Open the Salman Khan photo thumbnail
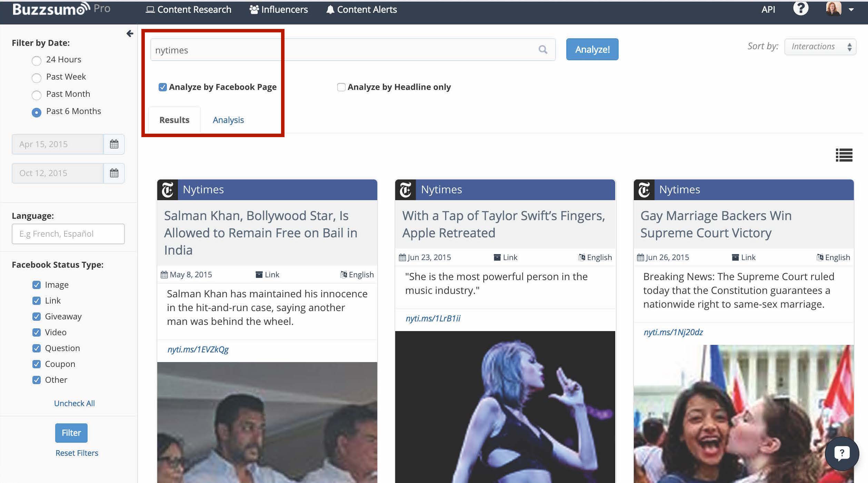Screen dimensions: 868x483 point(267,422)
